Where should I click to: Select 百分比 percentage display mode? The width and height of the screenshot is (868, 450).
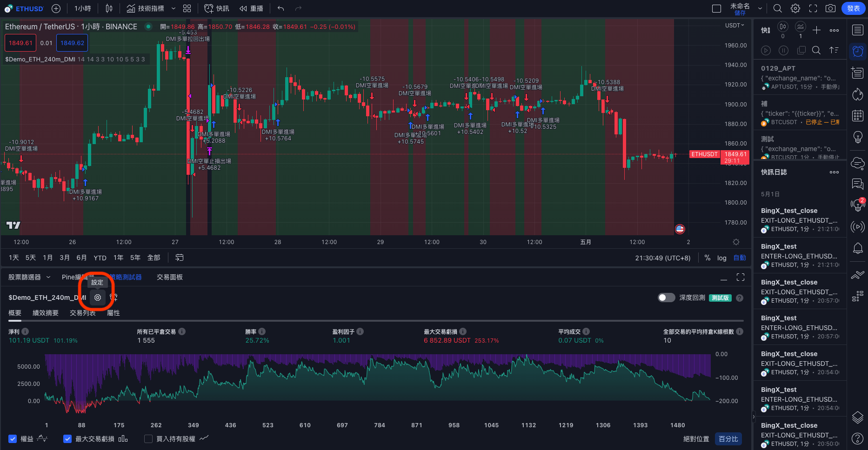728,439
